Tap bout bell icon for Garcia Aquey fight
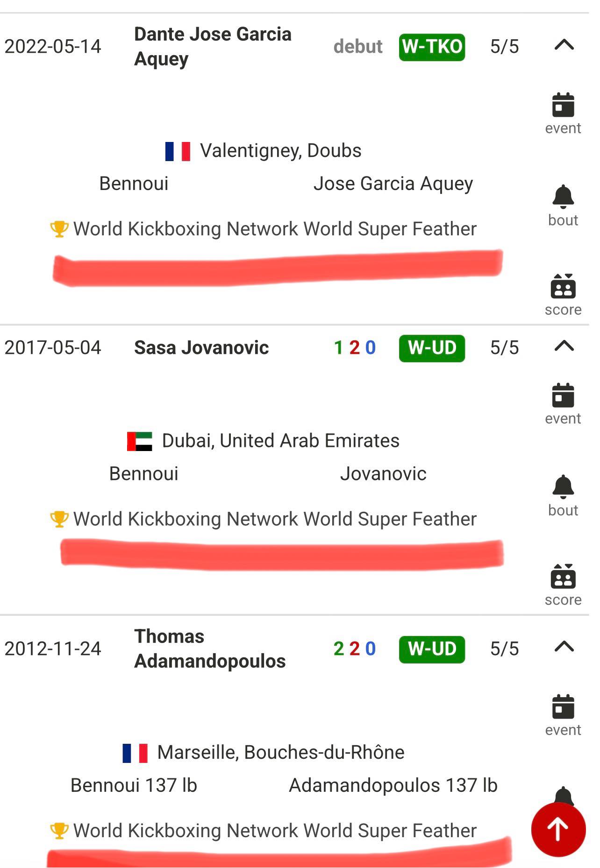600x868 pixels. pos(563,197)
